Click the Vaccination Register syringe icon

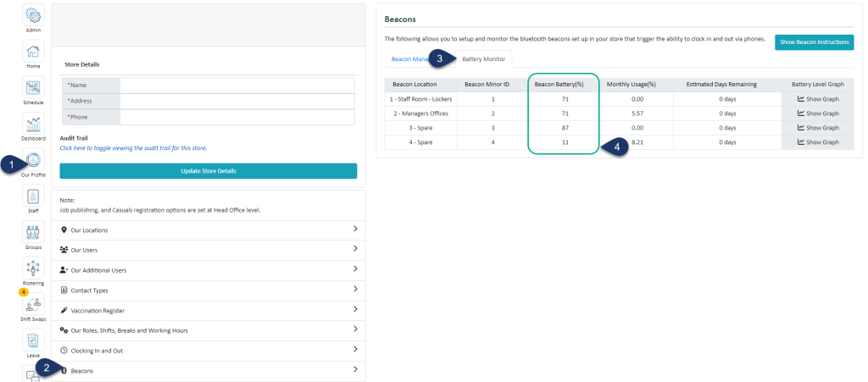point(64,311)
